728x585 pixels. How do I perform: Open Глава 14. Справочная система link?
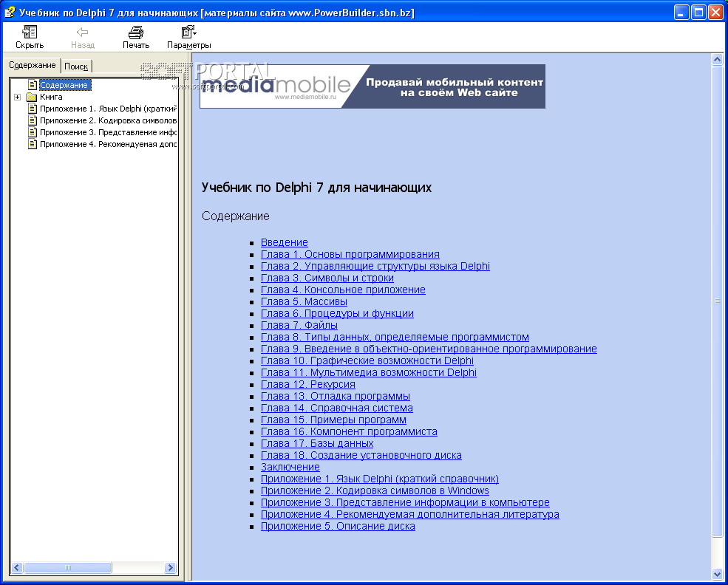pyautogui.click(x=336, y=408)
